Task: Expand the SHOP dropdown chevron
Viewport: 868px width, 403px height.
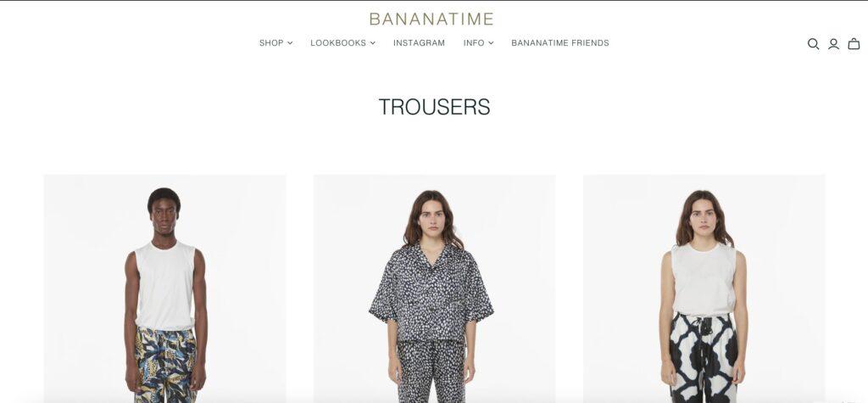Action: click(290, 43)
